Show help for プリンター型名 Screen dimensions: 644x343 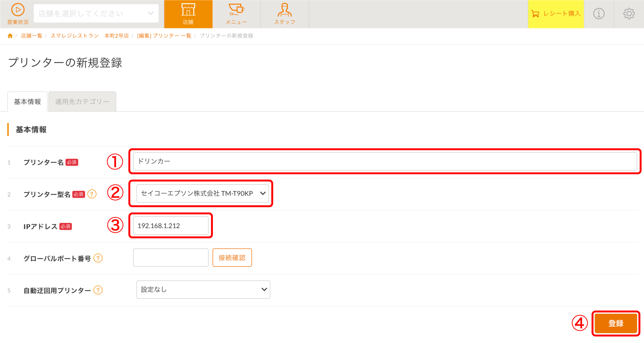click(x=92, y=194)
